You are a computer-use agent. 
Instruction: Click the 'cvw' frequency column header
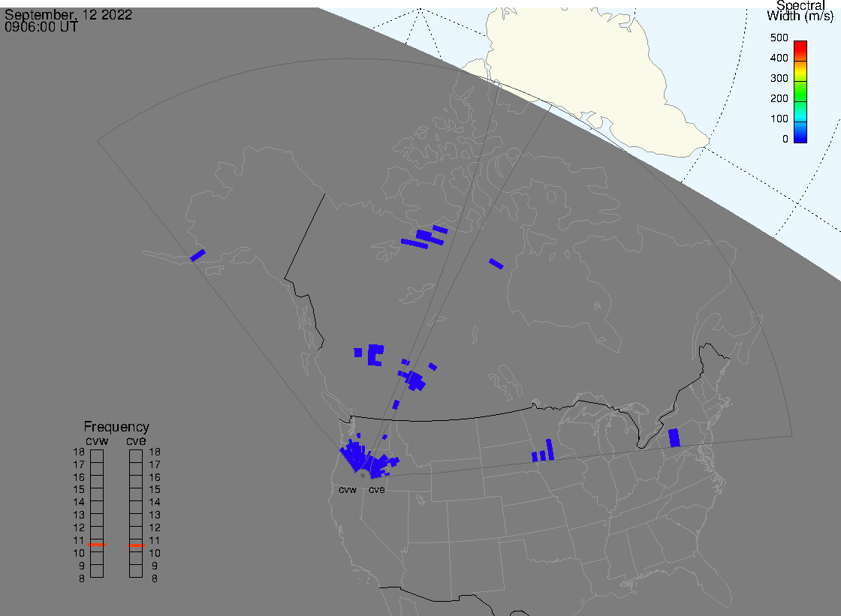97,440
